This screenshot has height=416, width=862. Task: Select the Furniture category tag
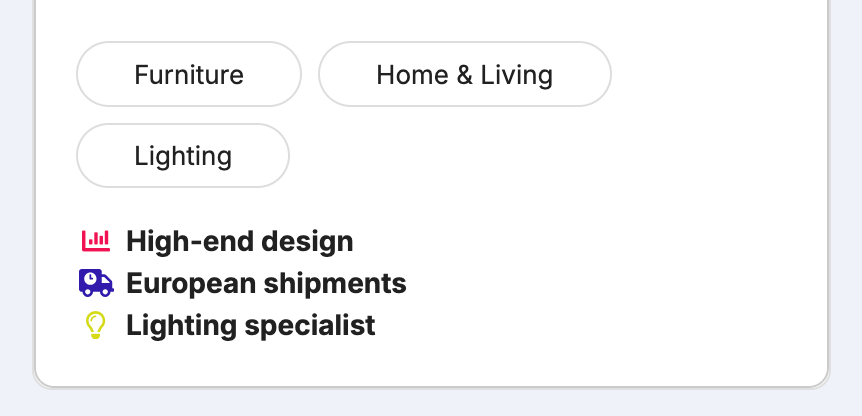pos(189,74)
